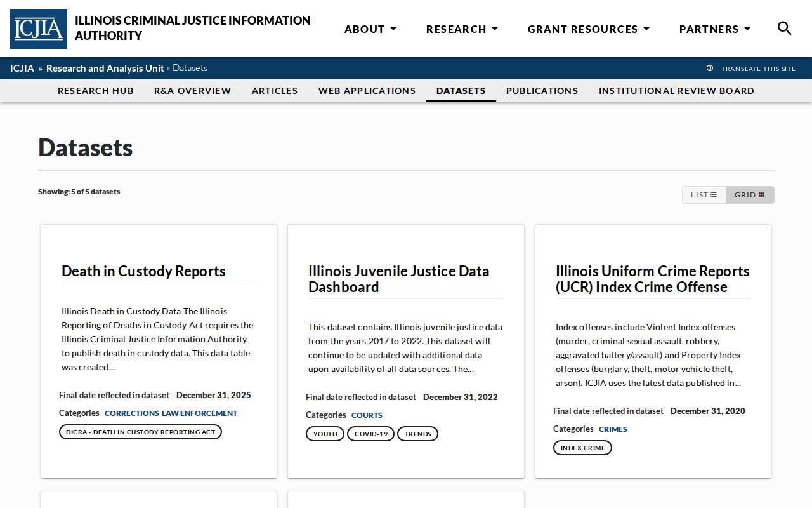Click DICRA - Death in Custody Reporting Act tag
The width and height of the screenshot is (812, 508).
coord(140,432)
